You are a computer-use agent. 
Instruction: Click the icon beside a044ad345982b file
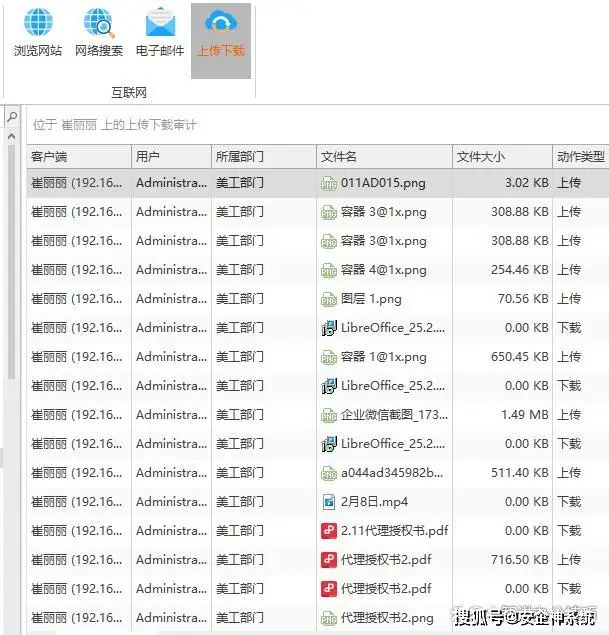[329, 473]
